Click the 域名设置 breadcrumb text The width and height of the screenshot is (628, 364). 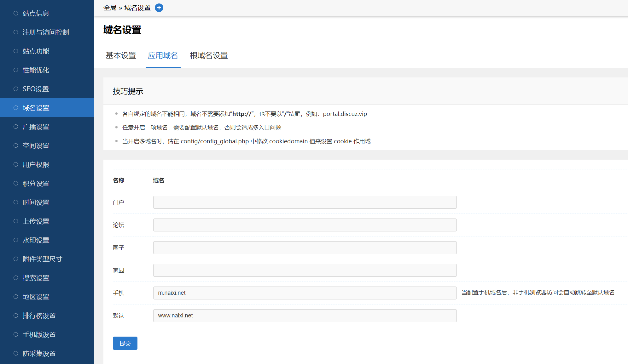point(137,8)
